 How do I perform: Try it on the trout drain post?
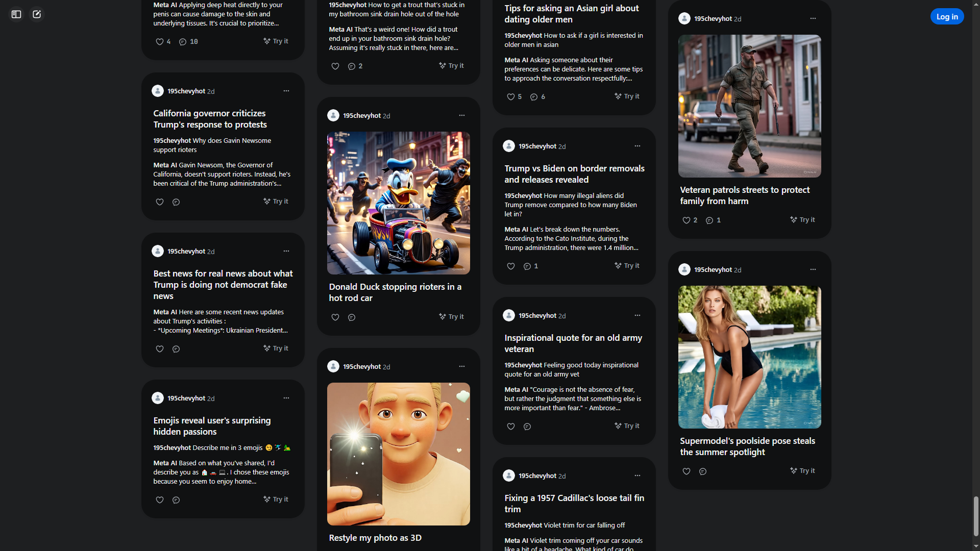point(452,66)
